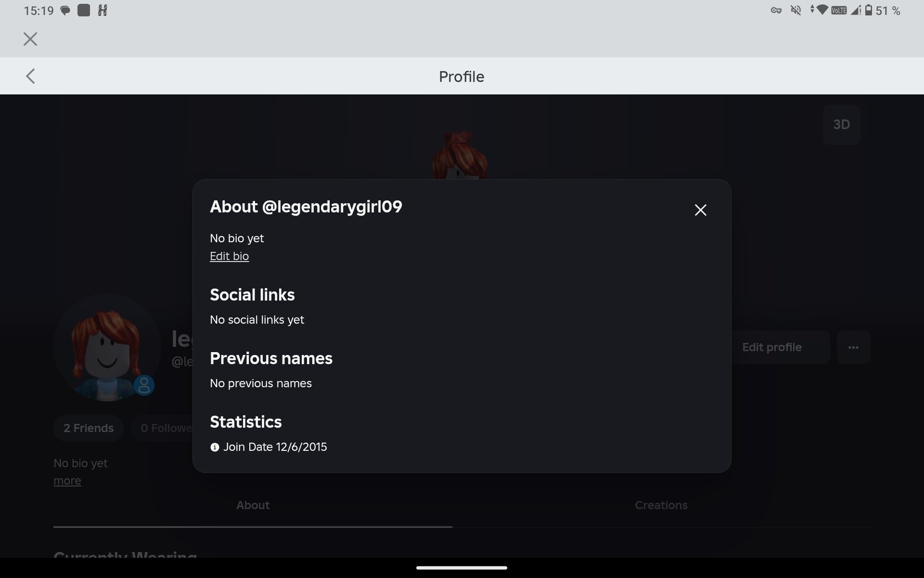Go back using the Profile back arrow
This screenshot has height=578, width=924.
pyautogui.click(x=30, y=76)
